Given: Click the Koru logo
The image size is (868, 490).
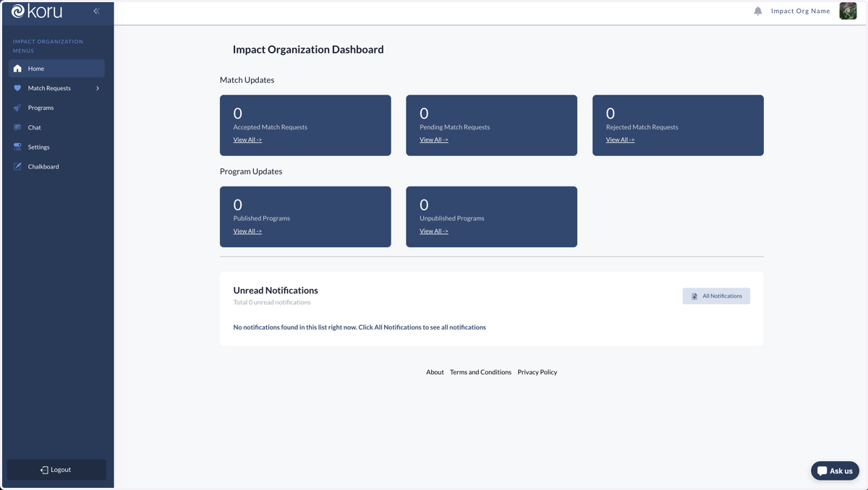Looking at the screenshot, I should tap(36, 11).
